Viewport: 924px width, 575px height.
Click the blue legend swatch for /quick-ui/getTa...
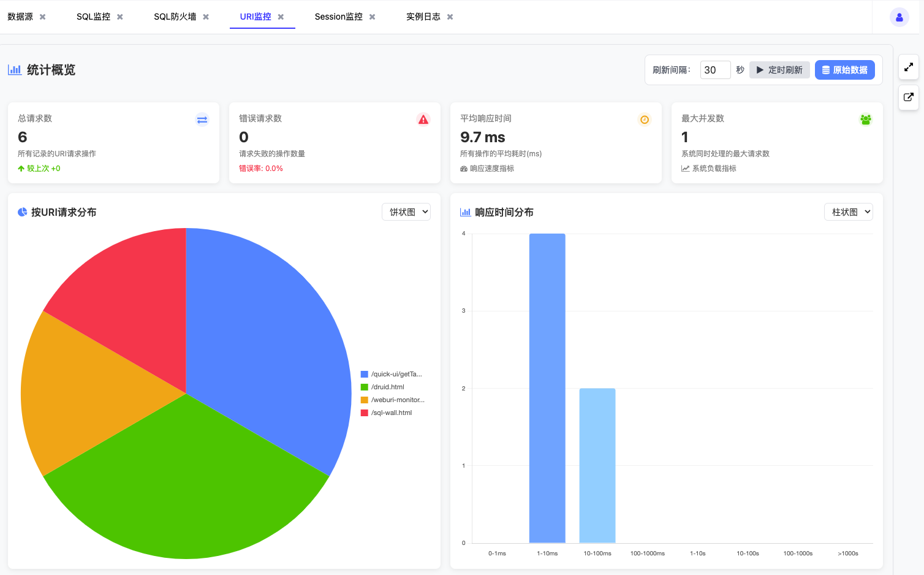(x=364, y=373)
